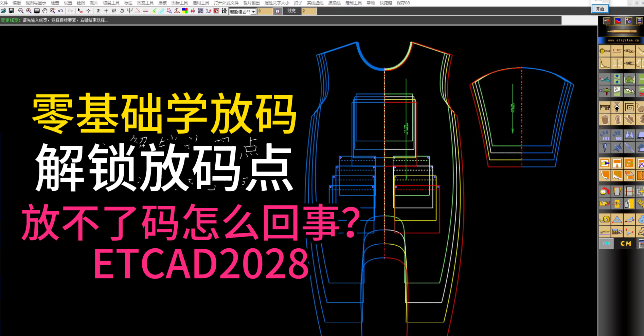The width and height of the screenshot is (644, 336).
Task: Toggle the CM unit indicator
Action: (625, 244)
